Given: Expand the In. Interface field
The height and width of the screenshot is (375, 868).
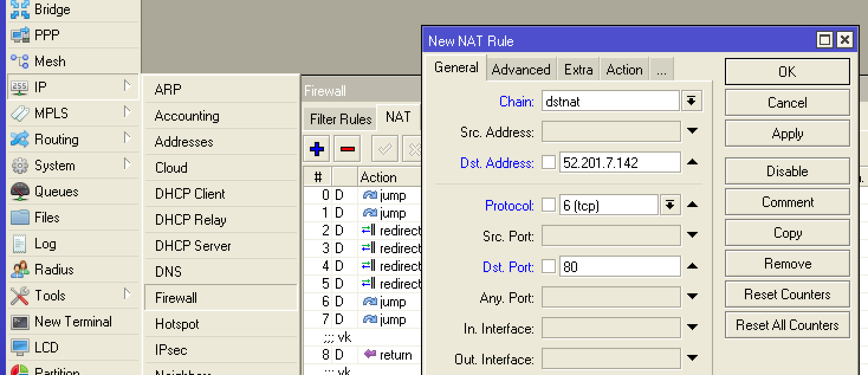Looking at the screenshot, I should click(692, 328).
